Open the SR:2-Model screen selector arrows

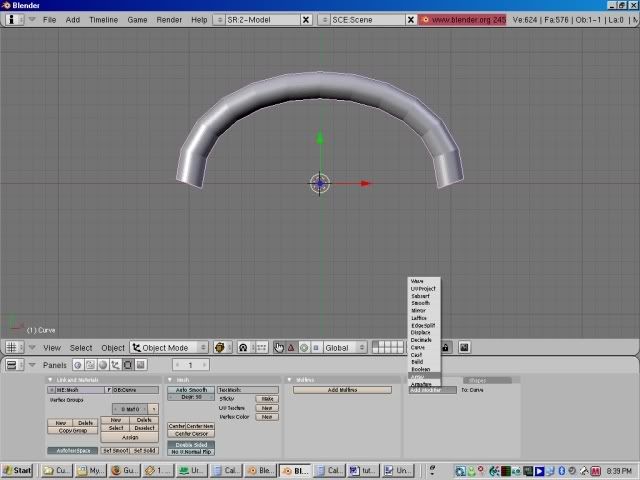tap(220, 20)
